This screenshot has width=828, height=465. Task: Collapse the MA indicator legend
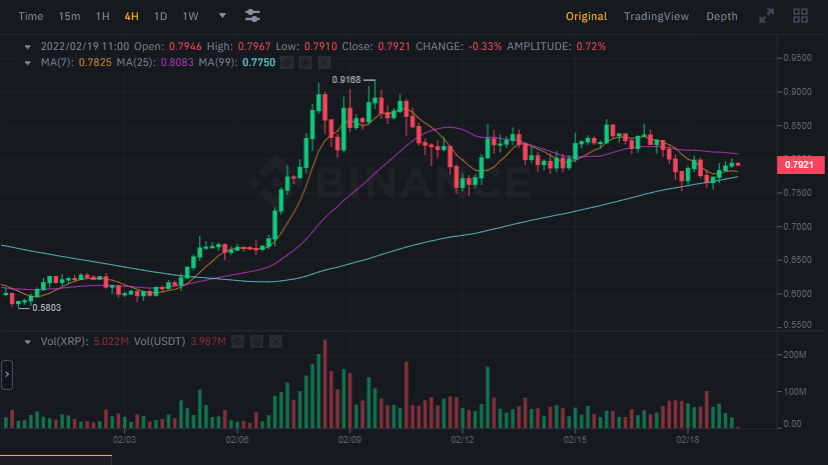(28, 63)
